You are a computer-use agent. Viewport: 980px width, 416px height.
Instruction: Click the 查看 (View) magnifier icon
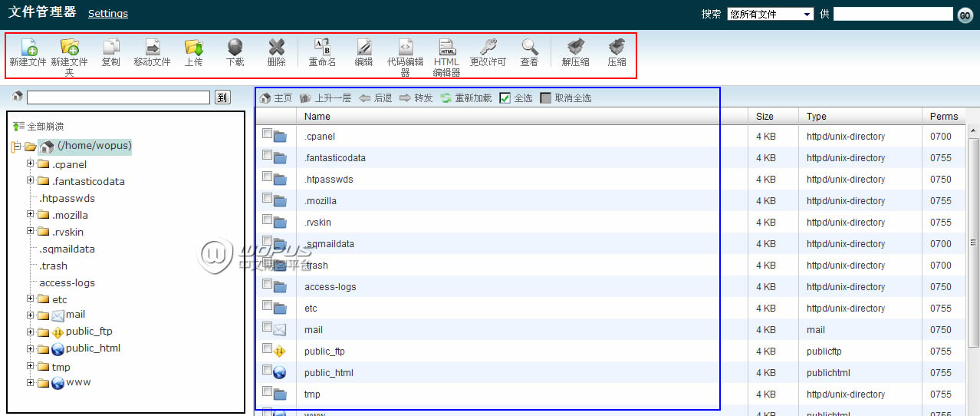(530, 47)
